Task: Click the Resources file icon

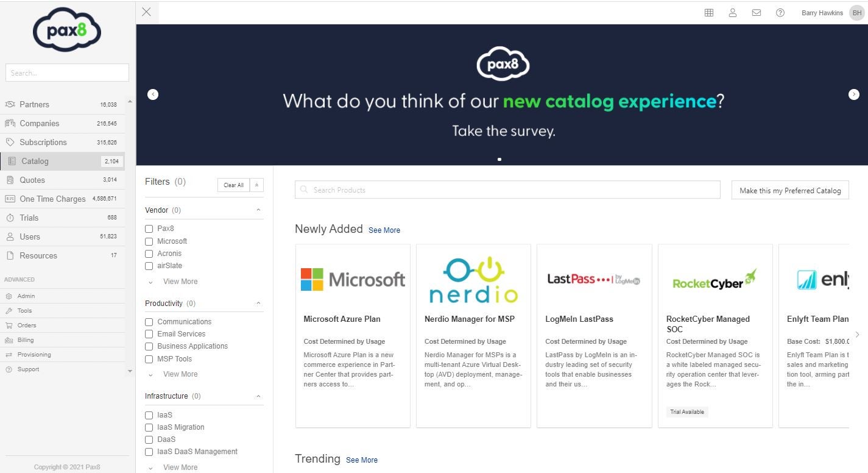Action: [x=10, y=255]
